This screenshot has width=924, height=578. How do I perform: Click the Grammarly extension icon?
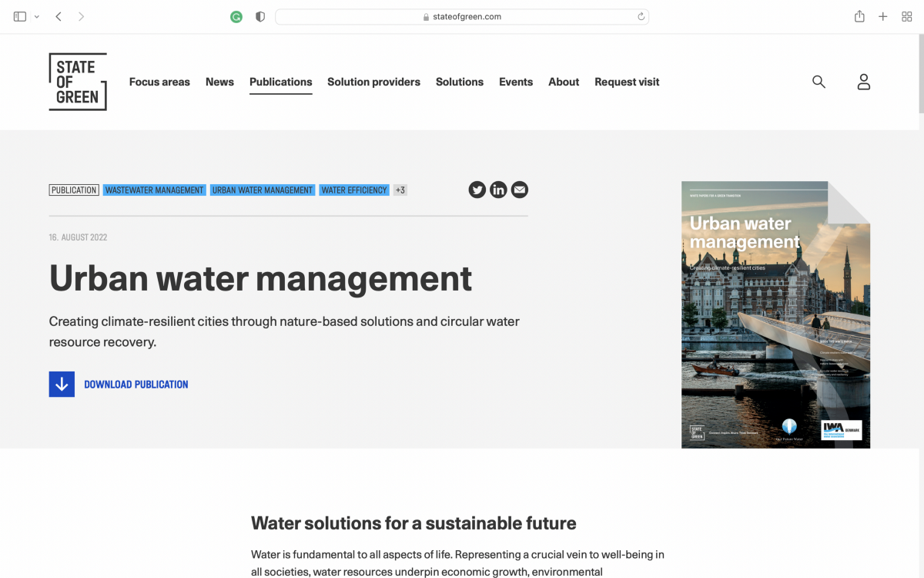click(x=236, y=16)
